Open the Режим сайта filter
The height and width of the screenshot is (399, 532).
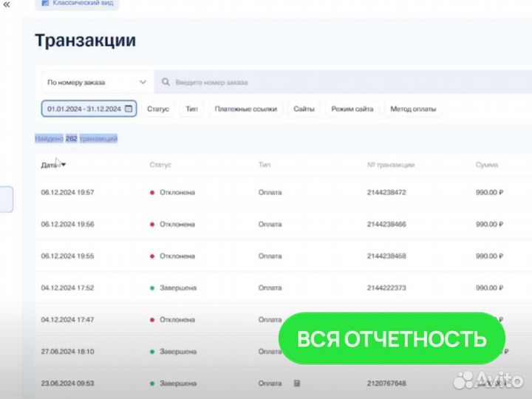tap(352, 109)
